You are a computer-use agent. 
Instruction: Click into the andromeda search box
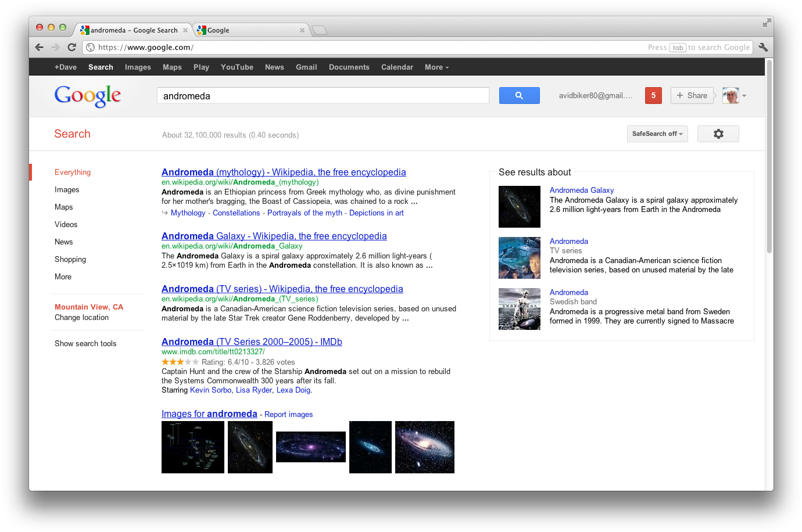pos(323,96)
